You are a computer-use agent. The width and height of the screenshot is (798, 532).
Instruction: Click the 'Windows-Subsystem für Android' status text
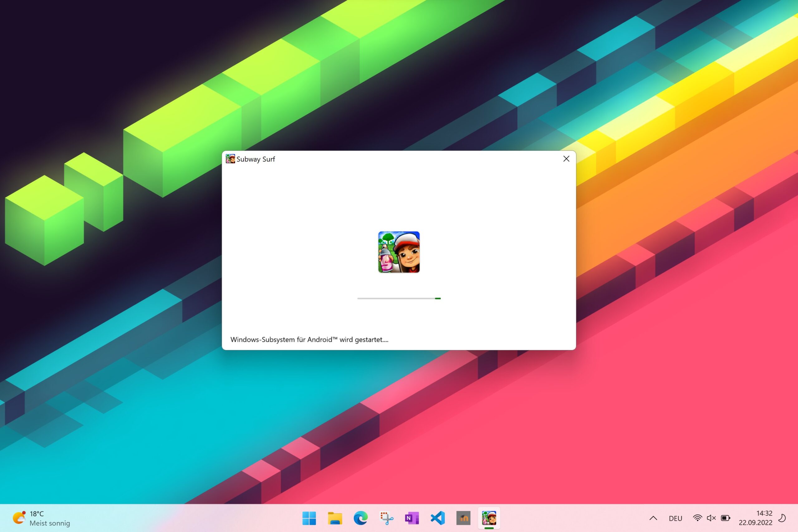click(309, 340)
